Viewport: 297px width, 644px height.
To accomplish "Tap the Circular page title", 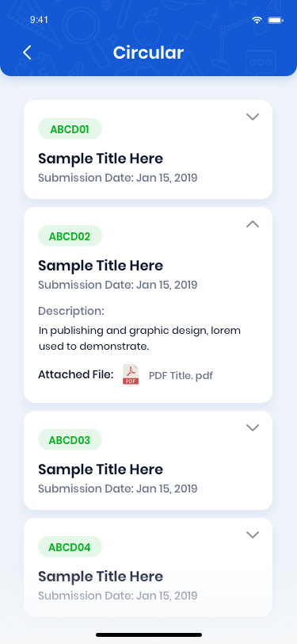I will click(x=149, y=52).
